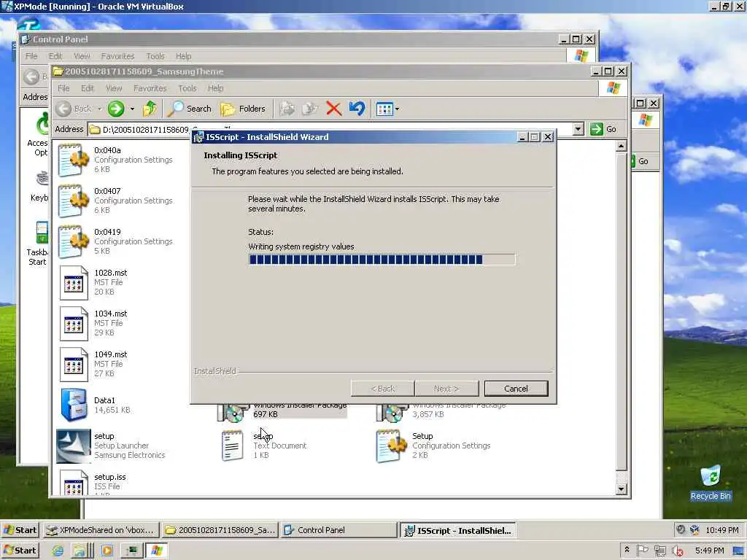Switch to Control Panel taskbar item
This screenshot has height=560, width=747.
click(338, 530)
